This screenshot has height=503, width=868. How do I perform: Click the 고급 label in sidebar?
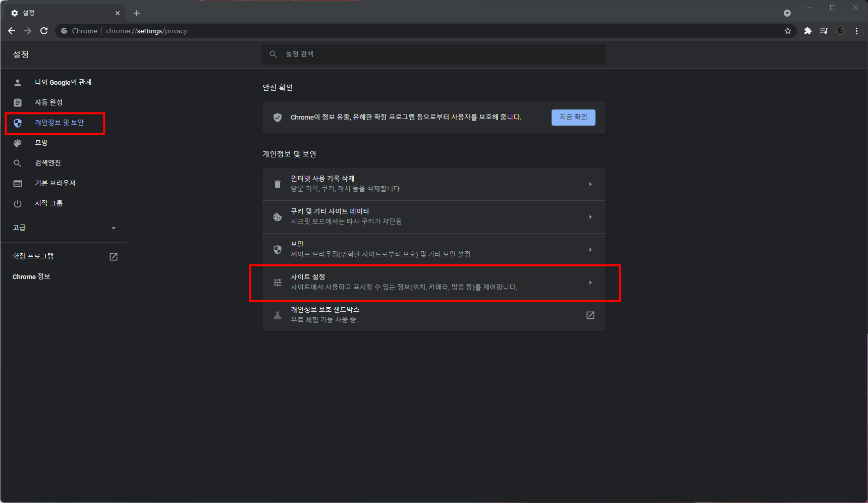click(19, 228)
